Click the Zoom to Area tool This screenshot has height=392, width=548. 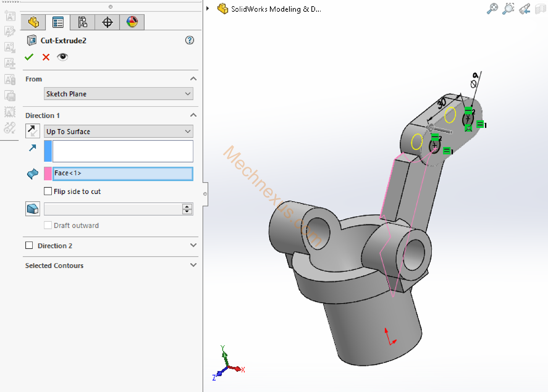[508, 9]
